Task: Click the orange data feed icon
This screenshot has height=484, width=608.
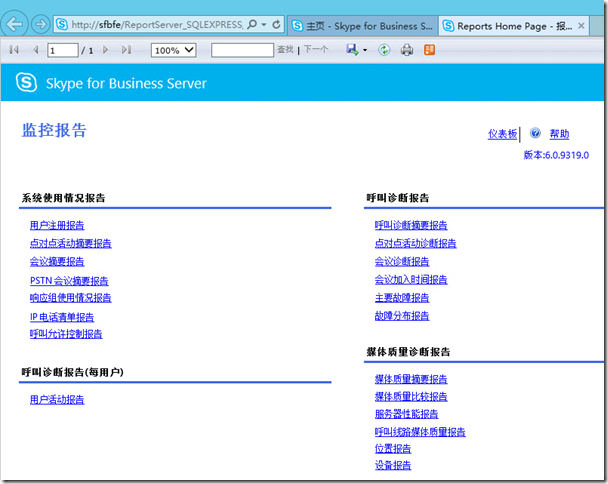Action: click(x=429, y=50)
